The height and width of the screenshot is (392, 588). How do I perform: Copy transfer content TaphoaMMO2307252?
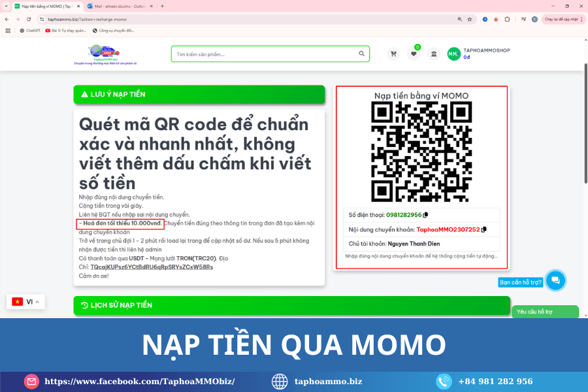(x=483, y=230)
